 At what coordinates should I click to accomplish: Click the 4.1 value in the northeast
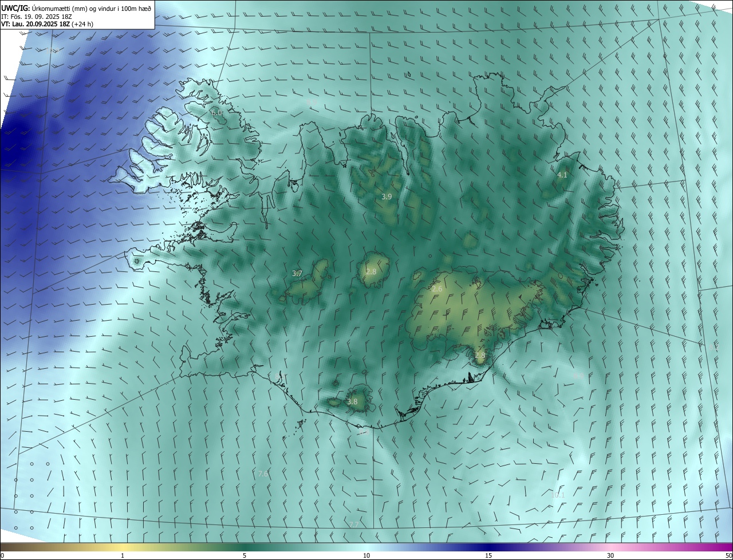562,175
